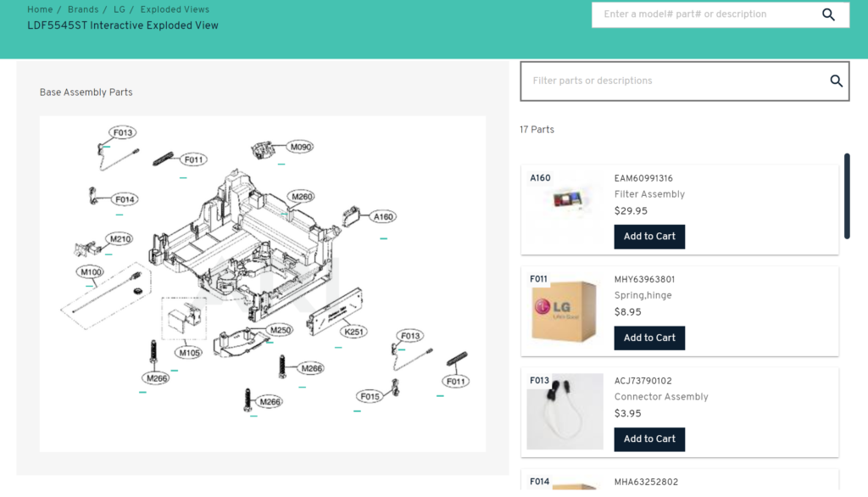Select the A160 callout in the diagram
868x497 pixels.
[383, 216]
